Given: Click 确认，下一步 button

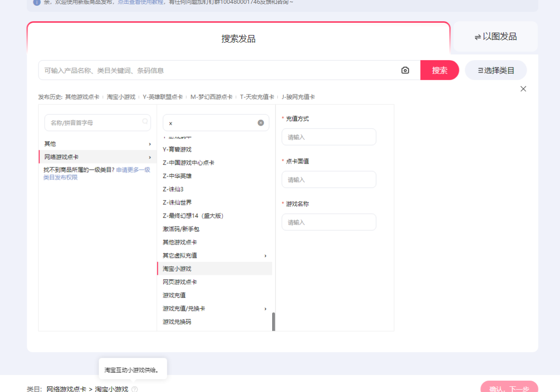Looking at the screenshot, I should (x=509, y=388).
